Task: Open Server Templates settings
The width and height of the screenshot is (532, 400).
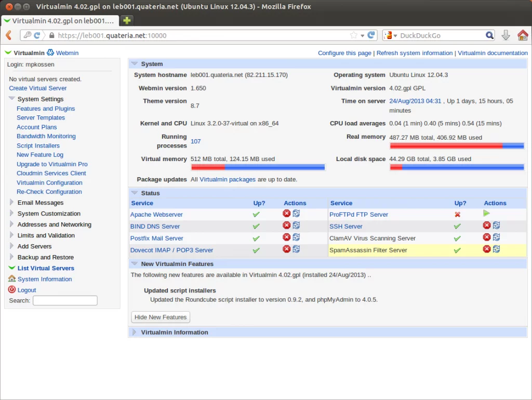Action: coord(41,118)
